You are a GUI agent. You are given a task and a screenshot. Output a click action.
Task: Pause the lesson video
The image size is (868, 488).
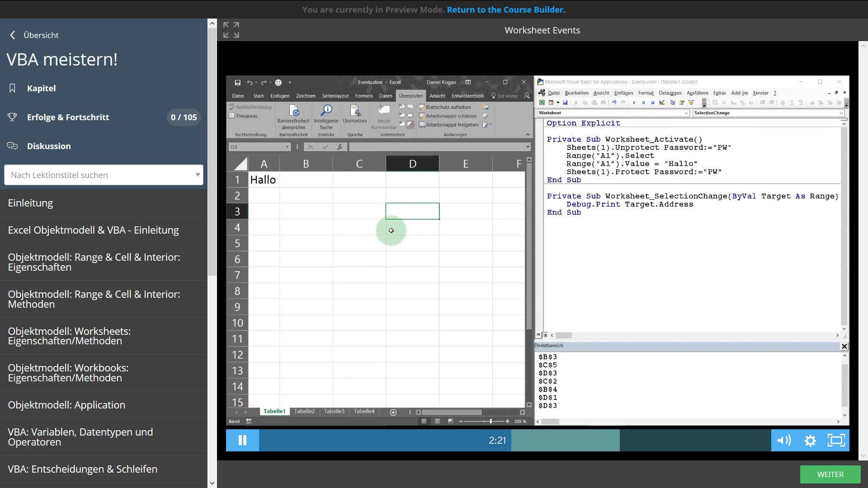[242, 440]
